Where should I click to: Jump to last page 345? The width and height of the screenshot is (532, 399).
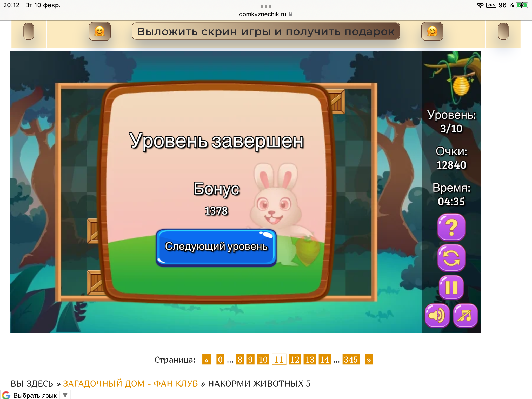pyautogui.click(x=351, y=360)
